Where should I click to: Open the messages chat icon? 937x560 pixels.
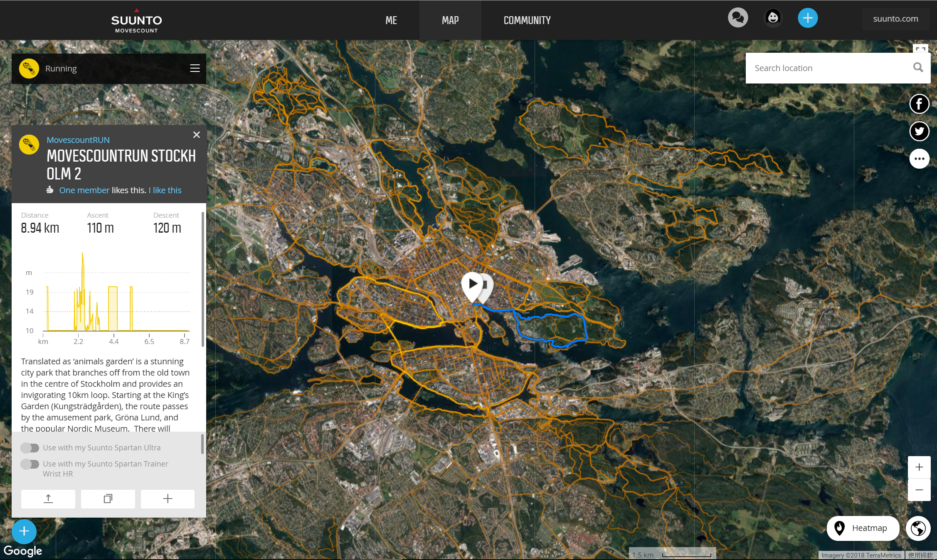coord(738,18)
